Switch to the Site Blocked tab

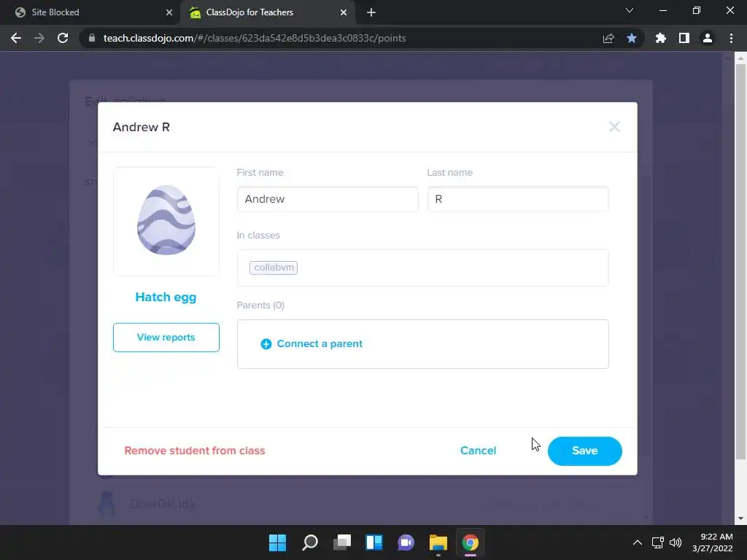(x=90, y=12)
